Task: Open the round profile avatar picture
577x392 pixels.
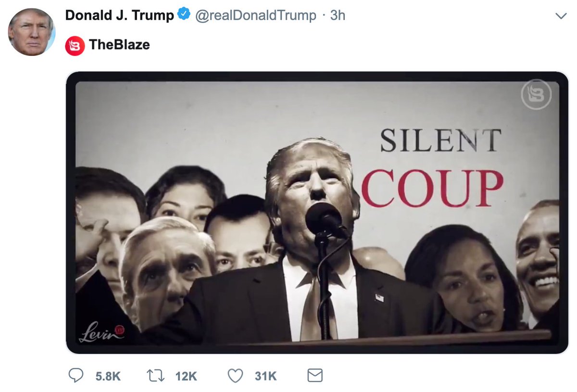Action: pyautogui.click(x=32, y=32)
